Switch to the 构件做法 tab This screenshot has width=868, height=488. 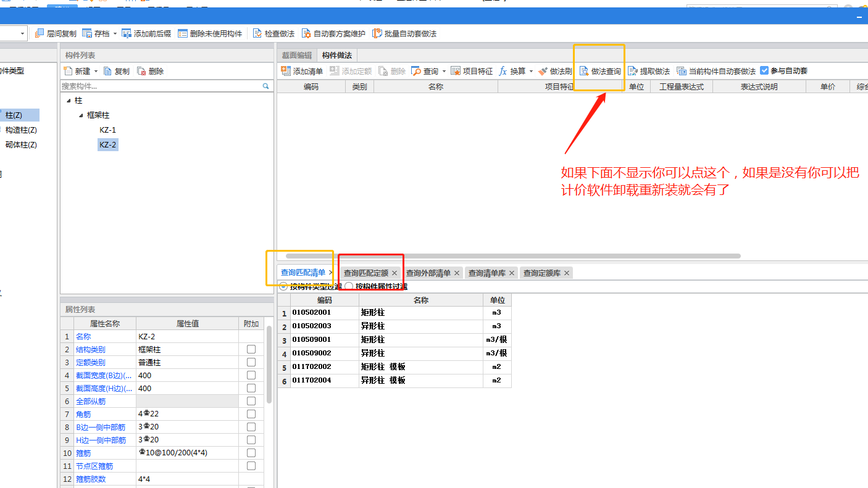(x=337, y=55)
